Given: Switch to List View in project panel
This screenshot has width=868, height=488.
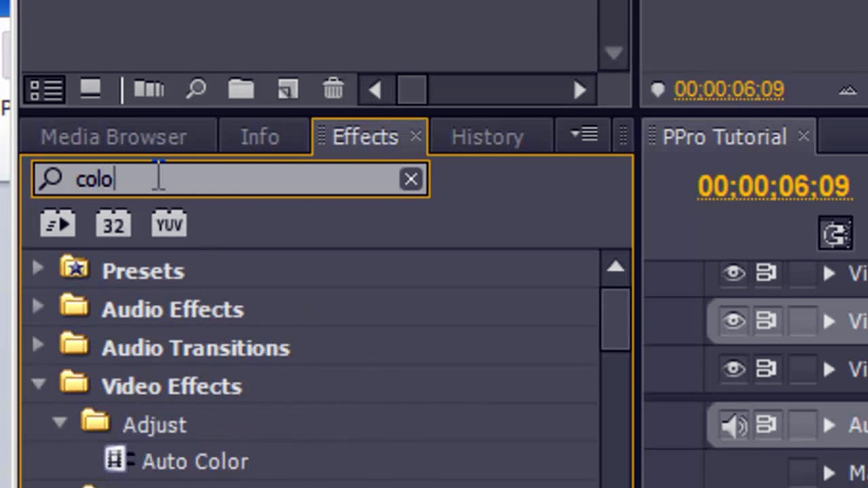Looking at the screenshot, I should tap(45, 90).
